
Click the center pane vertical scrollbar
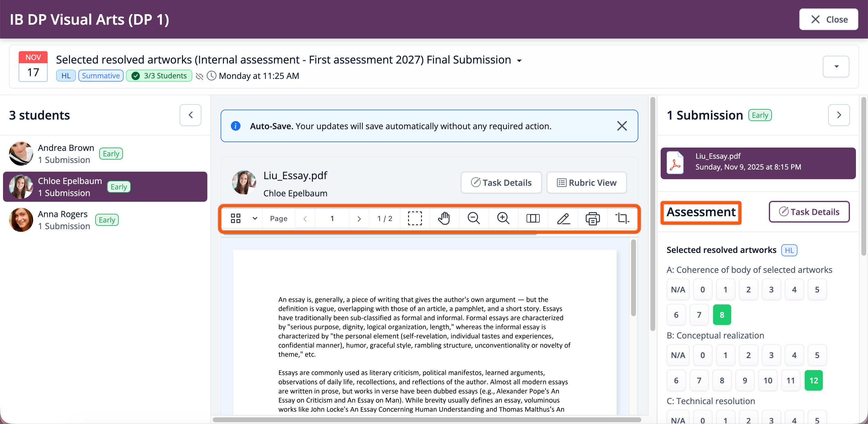click(x=652, y=214)
